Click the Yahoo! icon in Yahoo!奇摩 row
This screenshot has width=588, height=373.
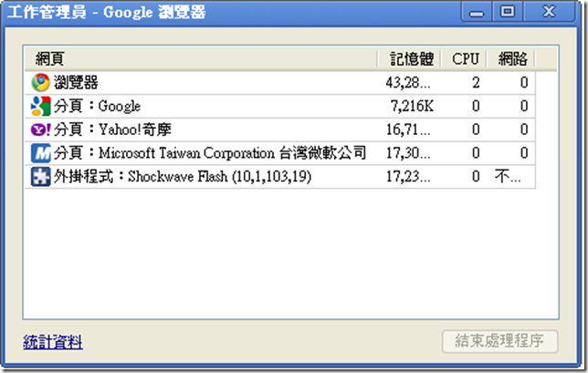coord(40,130)
